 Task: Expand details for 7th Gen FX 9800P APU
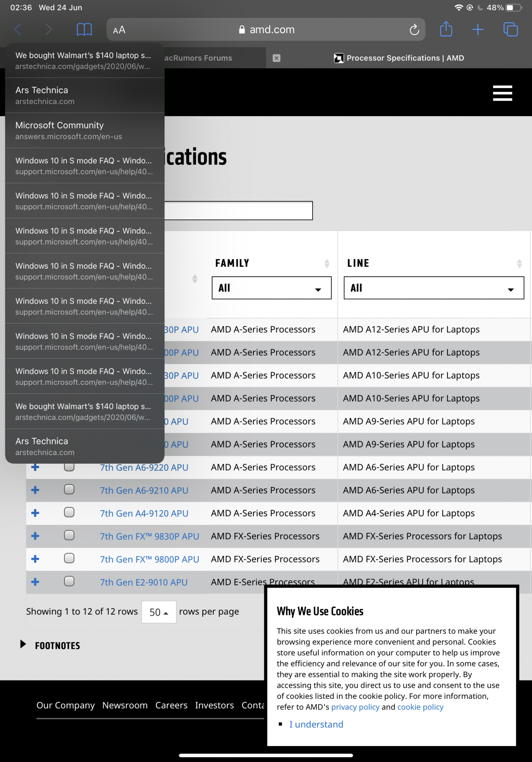pyautogui.click(x=35, y=559)
